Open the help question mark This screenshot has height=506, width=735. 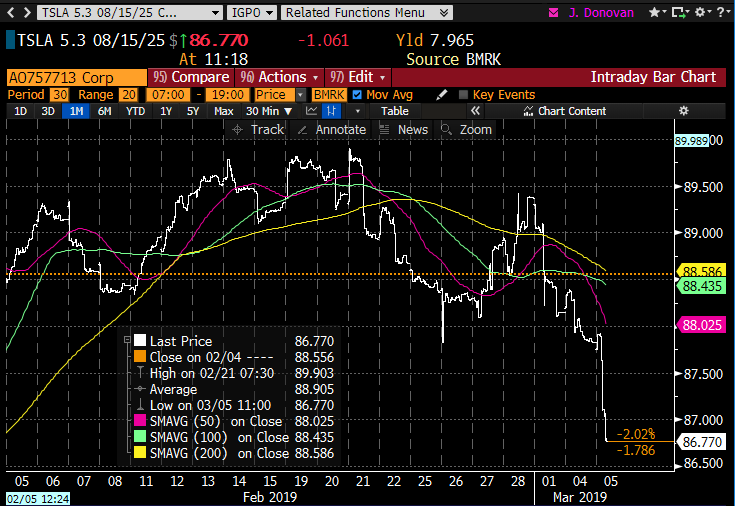721,12
